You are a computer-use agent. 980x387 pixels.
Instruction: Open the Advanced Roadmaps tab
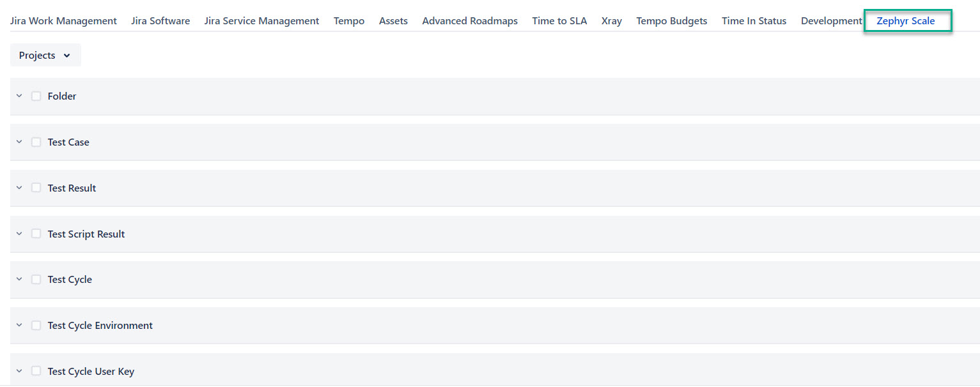point(470,21)
